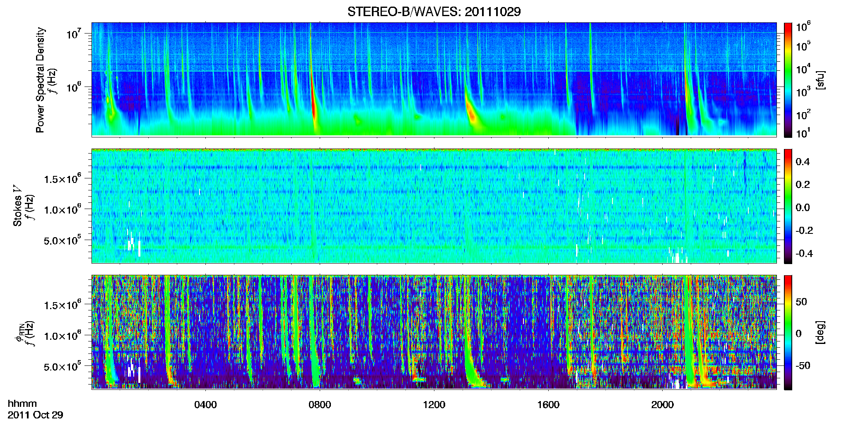This screenshot has width=868, height=447.
Task: Click the sfu power density color bar
Action: point(788,79)
